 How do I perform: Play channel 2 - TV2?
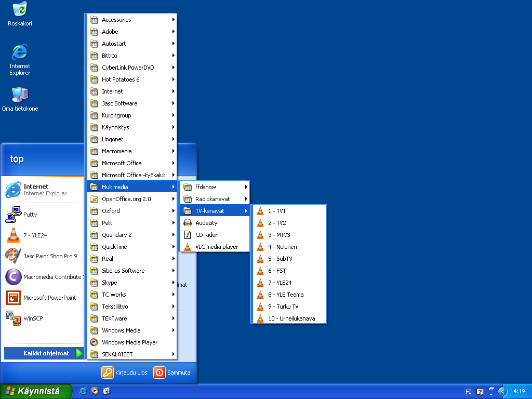pyautogui.click(x=289, y=223)
